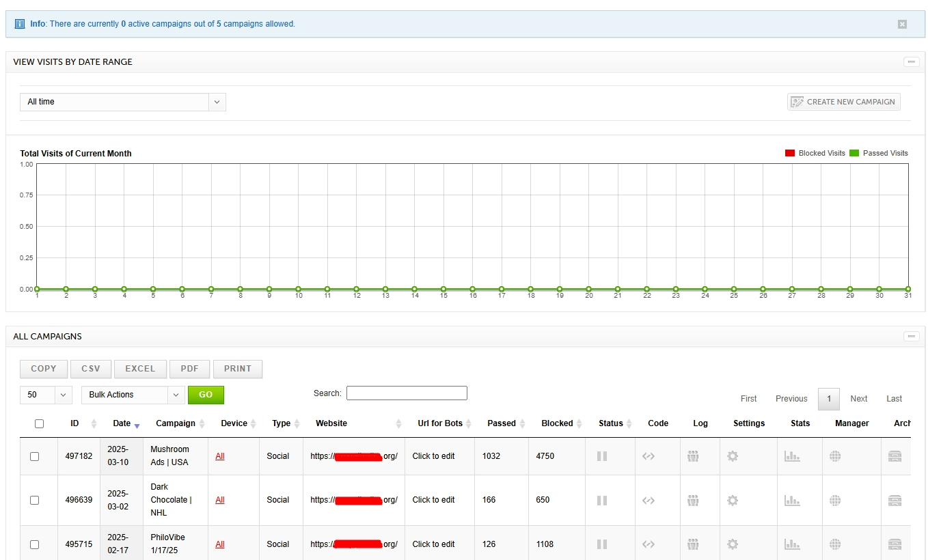
Task: Open log icon for Mushroom Ads campaign
Action: pos(693,456)
